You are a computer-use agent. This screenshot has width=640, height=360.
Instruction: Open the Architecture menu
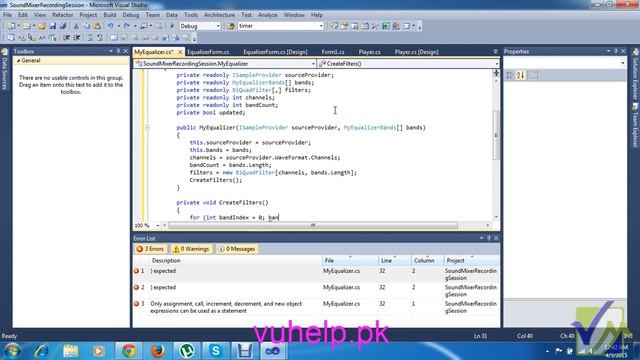point(219,15)
